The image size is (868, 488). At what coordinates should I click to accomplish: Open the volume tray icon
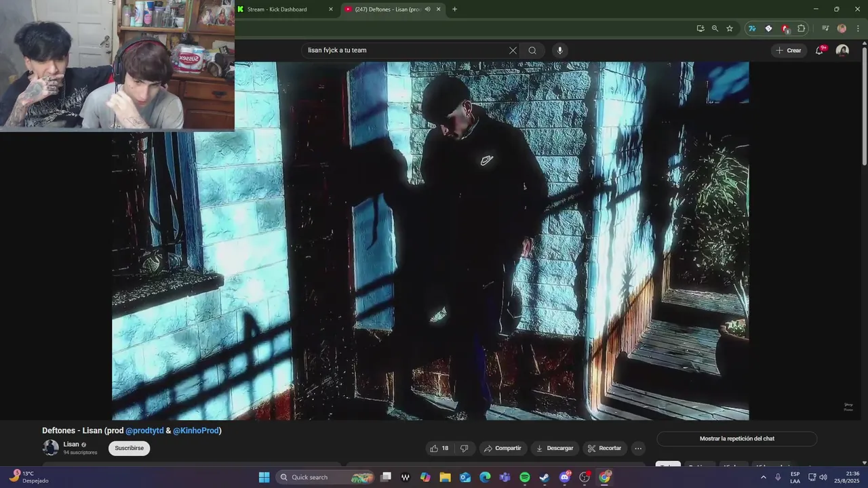tap(823, 477)
